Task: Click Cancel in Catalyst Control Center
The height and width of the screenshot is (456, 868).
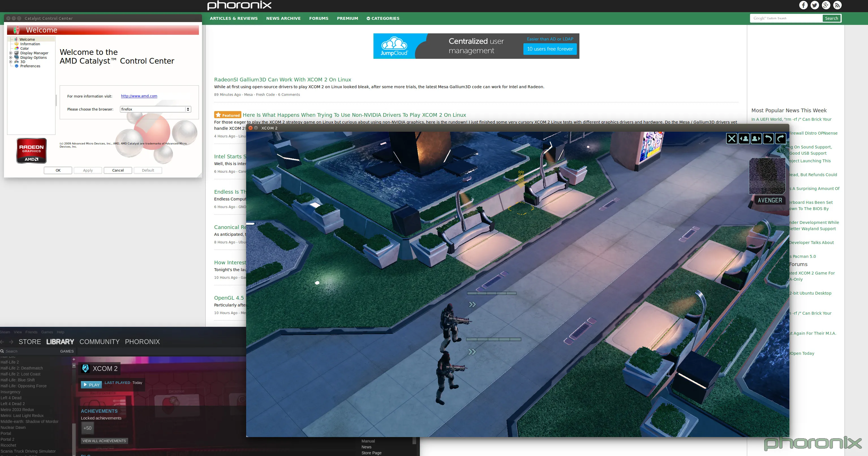Action: click(118, 170)
